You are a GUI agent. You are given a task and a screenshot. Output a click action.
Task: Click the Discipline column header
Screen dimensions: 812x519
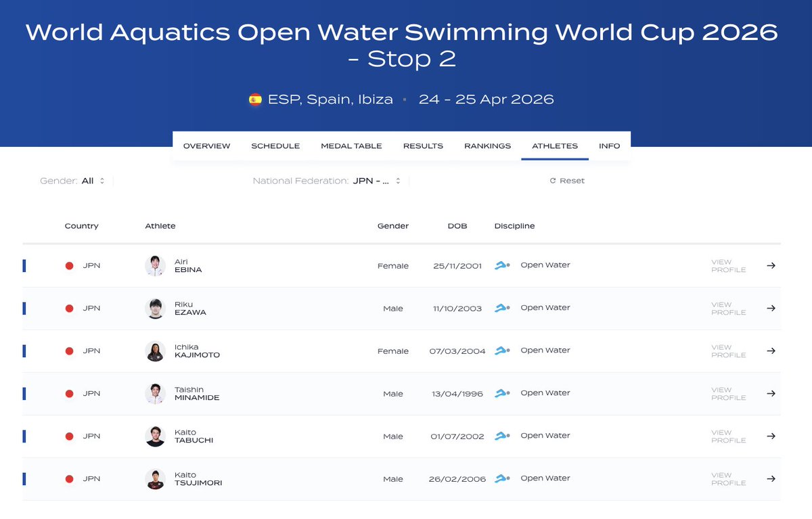tap(514, 226)
